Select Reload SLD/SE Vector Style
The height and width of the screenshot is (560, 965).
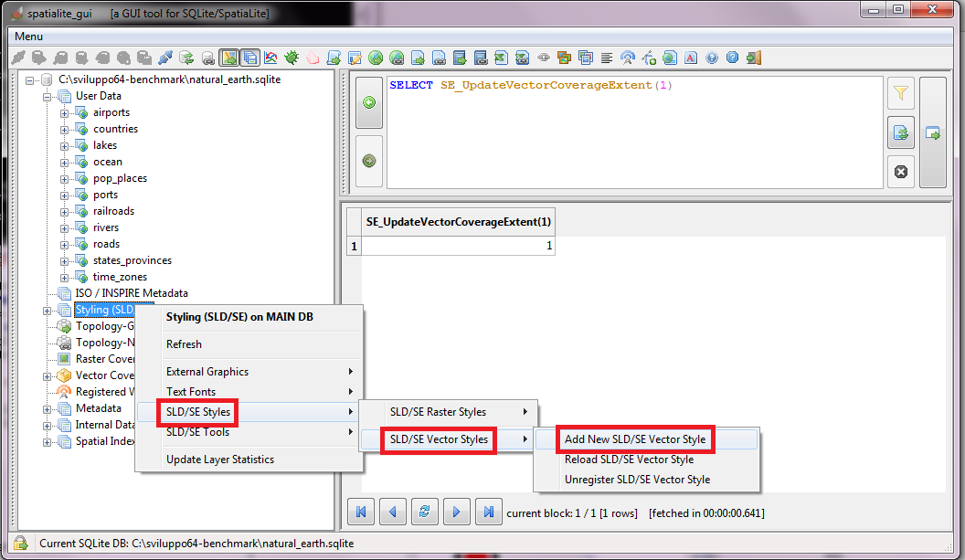coord(646,460)
